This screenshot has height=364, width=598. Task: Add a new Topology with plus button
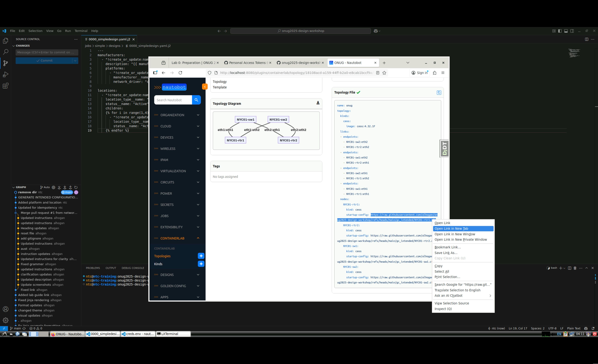[201, 256]
